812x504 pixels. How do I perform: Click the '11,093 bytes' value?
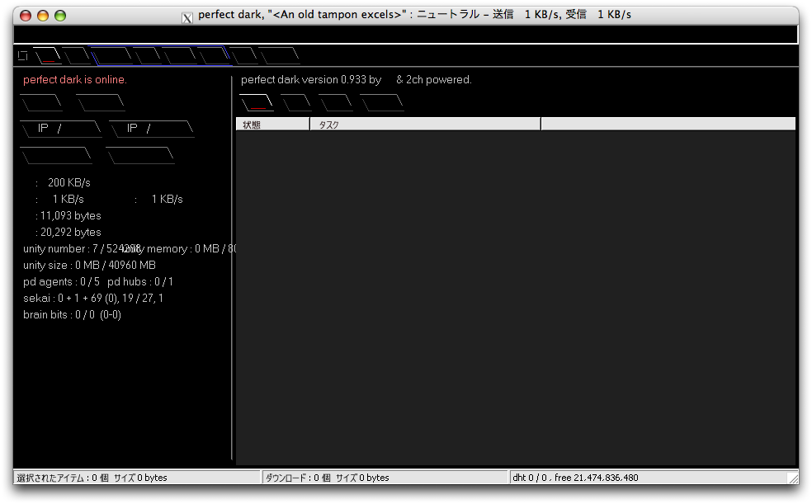pos(71,216)
